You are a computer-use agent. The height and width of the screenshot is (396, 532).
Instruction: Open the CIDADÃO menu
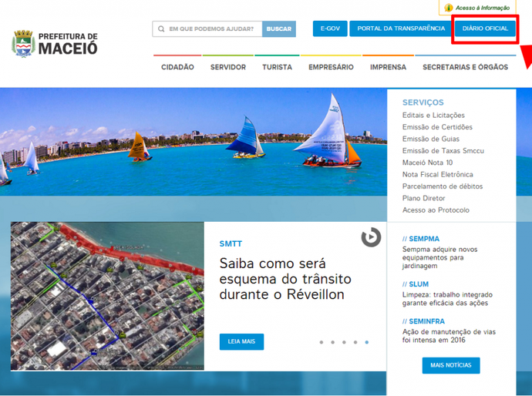[177, 67]
